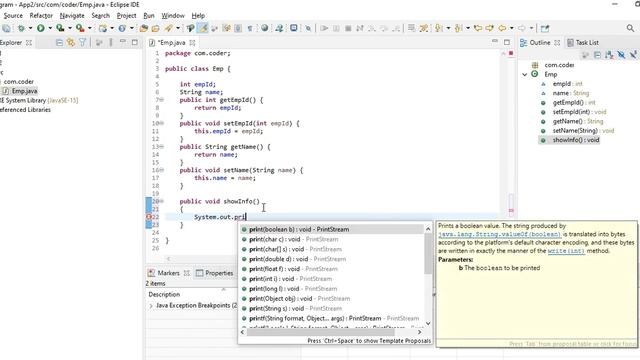Click the Next Annotation icon
Screen dimensions: 640x360
tap(438, 28)
